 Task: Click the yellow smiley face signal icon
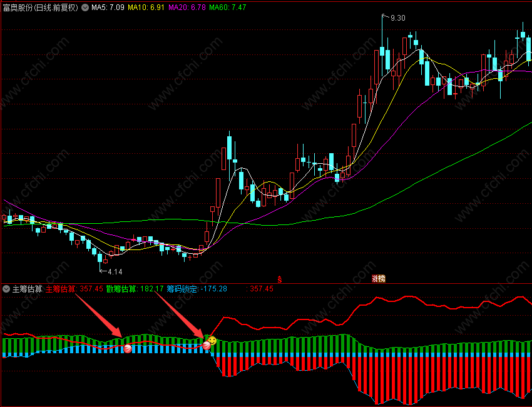click(212, 341)
